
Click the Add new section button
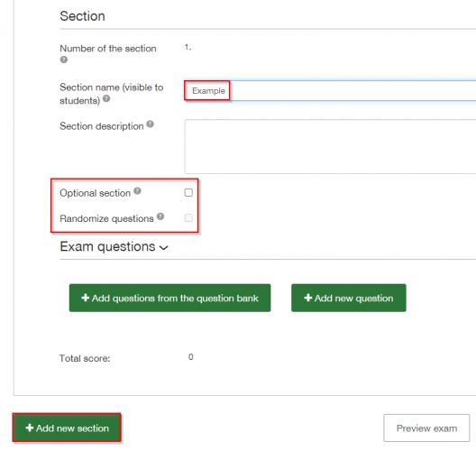pos(67,428)
